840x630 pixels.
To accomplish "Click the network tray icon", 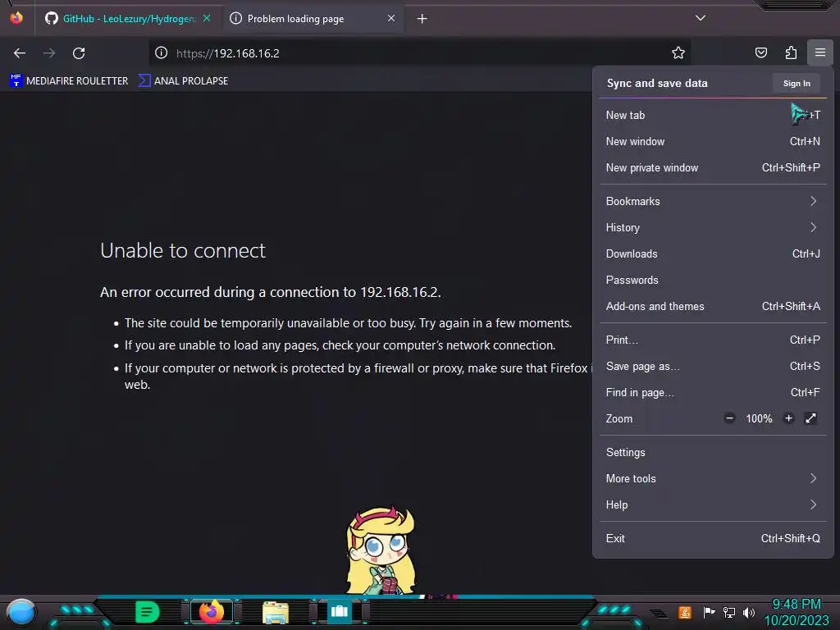I will pyautogui.click(x=729, y=612).
